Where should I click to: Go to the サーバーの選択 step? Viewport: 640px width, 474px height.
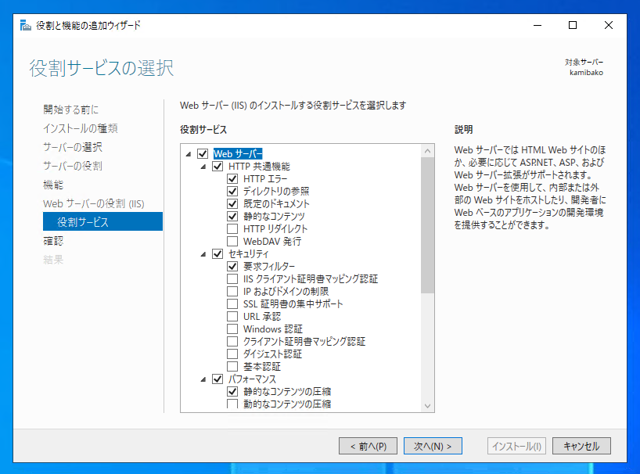[73, 147]
